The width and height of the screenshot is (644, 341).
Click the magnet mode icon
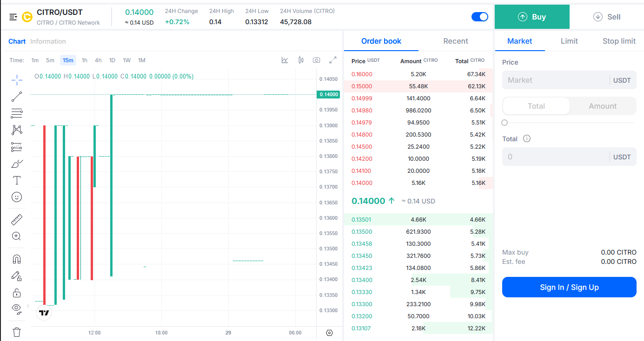tap(17, 259)
